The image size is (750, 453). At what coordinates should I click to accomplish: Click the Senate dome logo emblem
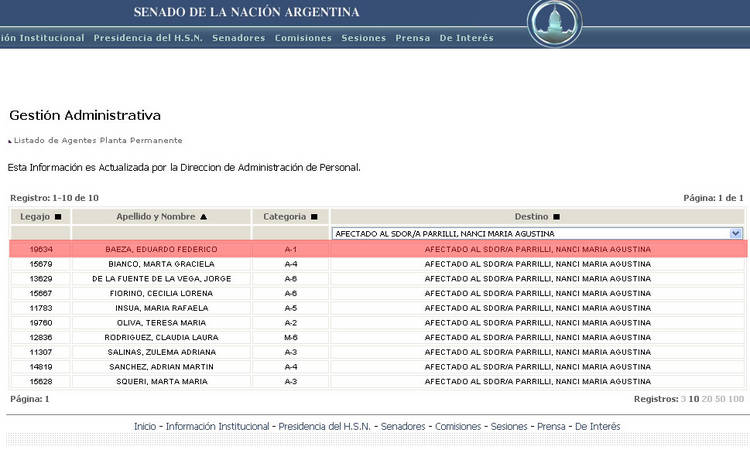click(x=554, y=23)
